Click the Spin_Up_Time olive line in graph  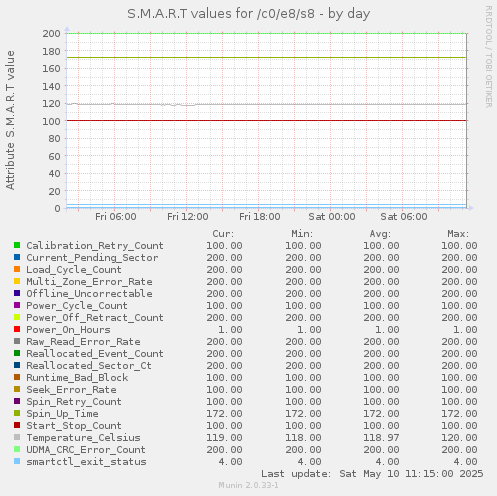[x=267, y=58]
